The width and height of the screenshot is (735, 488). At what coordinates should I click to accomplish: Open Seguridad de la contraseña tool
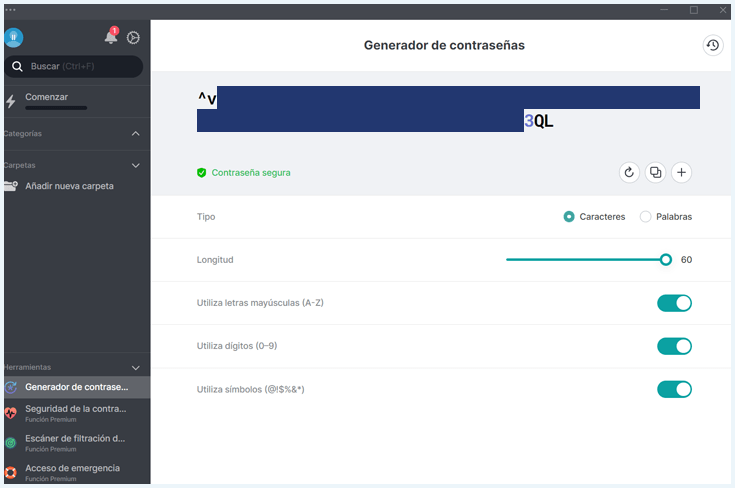(x=77, y=413)
